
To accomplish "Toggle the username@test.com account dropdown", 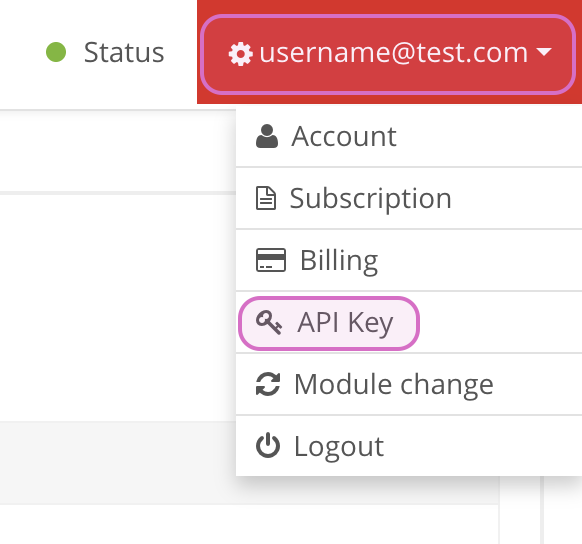I will pyautogui.click(x=388, y=54).
